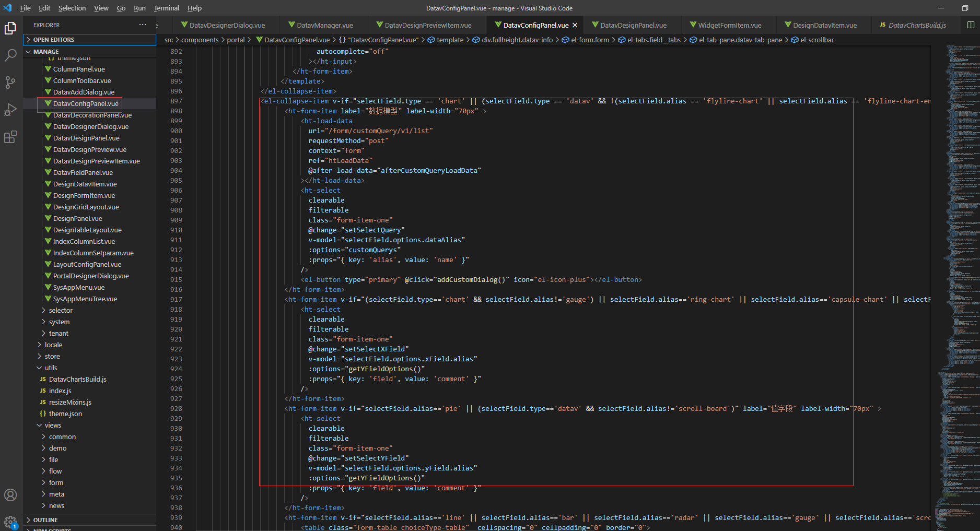Open the Terminal menu
Image resolution: width=980 pixels, height=531 pixels.
pos(166,8)
